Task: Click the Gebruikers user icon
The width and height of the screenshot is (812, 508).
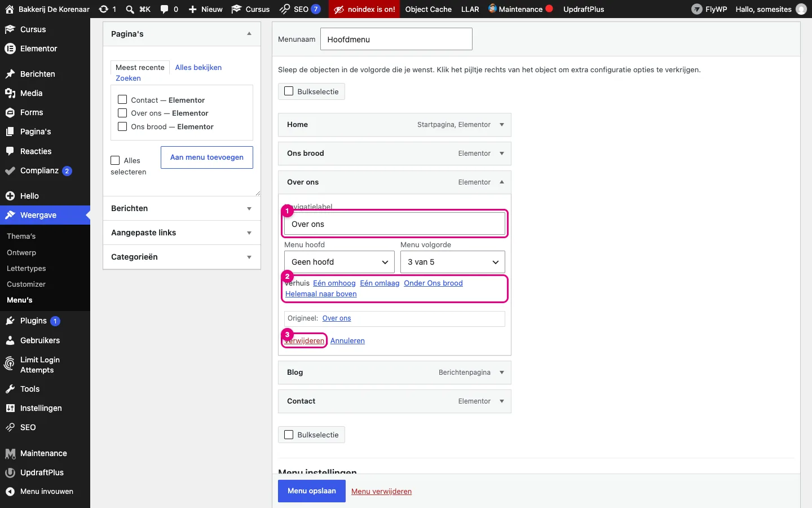Action: point(10,340)
